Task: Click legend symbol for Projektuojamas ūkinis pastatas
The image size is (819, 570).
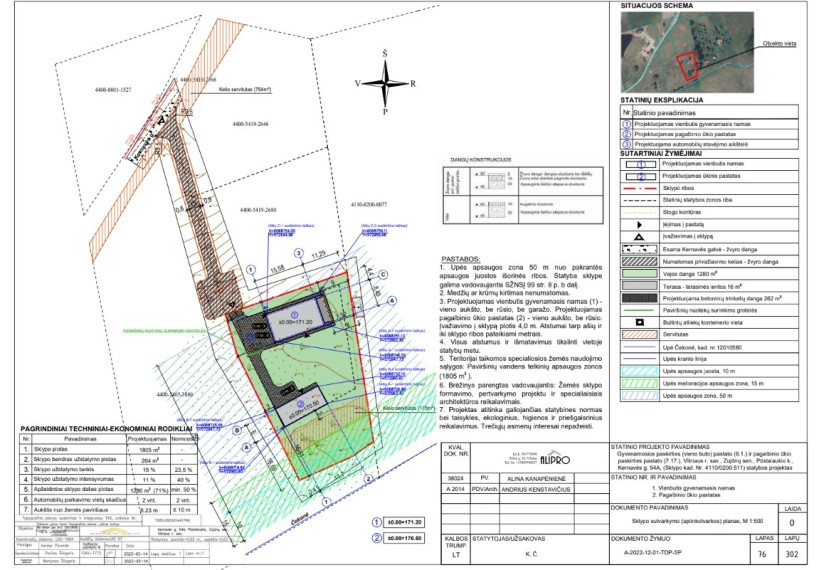Action: click(639, 177)
